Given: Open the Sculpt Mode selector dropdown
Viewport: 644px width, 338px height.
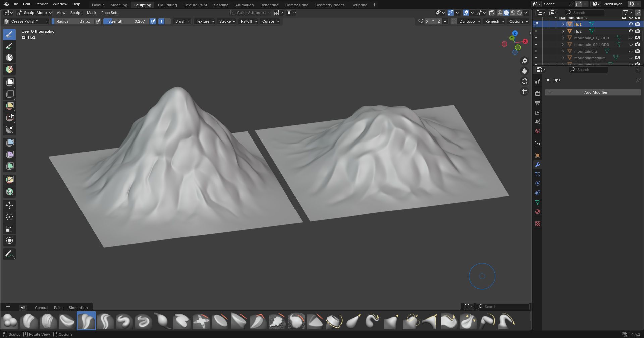Looking at the screenshot, I should pyautogui.click(x=35, y=13).
